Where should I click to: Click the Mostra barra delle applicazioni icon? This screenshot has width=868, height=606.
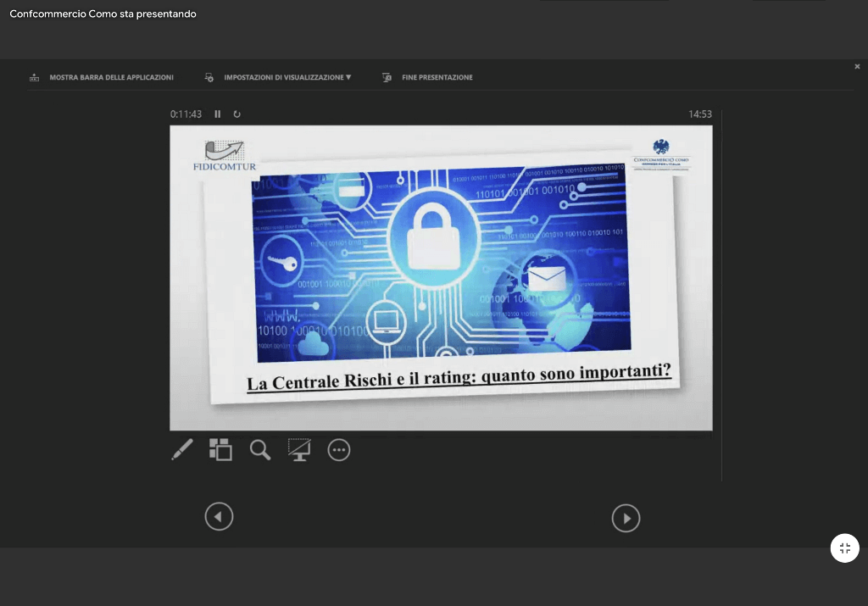35,77
